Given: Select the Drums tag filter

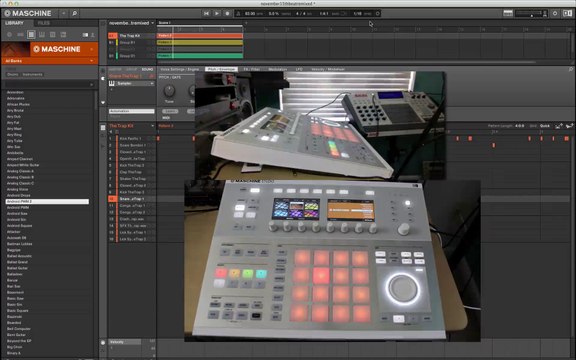Looking at the screenshot, I should pos(12,75).
